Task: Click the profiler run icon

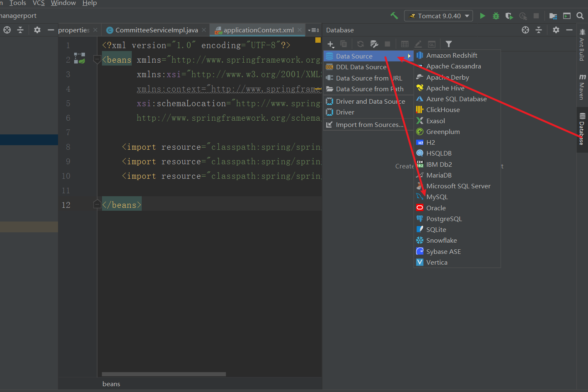Action: [x=523, y=16]
